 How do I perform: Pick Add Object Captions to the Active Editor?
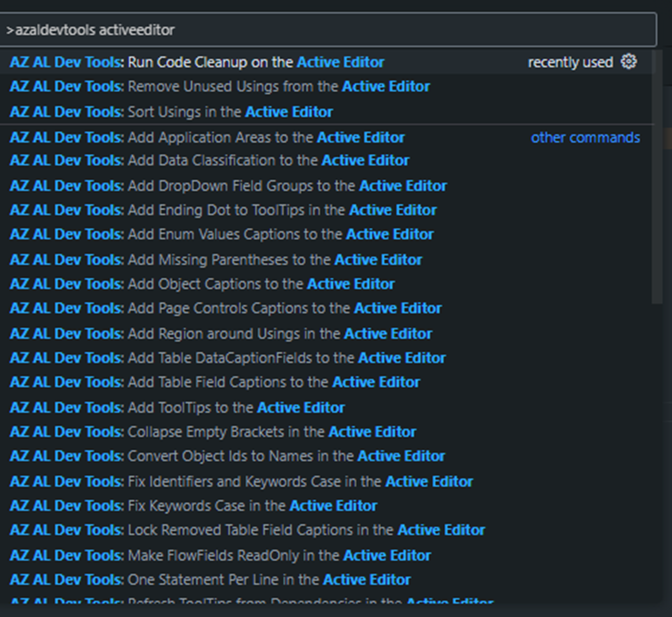pos(327,284)
